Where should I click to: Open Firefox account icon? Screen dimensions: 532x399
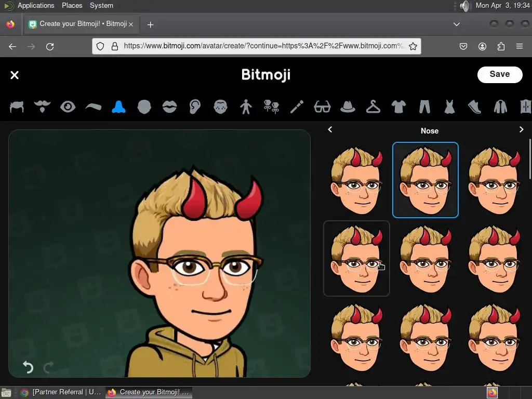[x=482, y=46]
